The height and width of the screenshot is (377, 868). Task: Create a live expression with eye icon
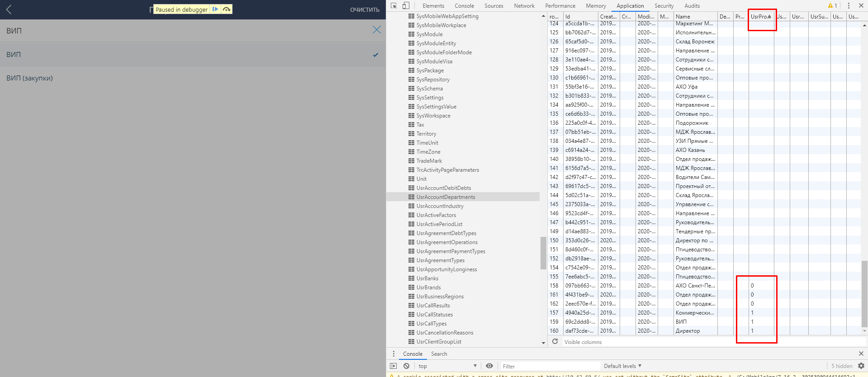489,366
